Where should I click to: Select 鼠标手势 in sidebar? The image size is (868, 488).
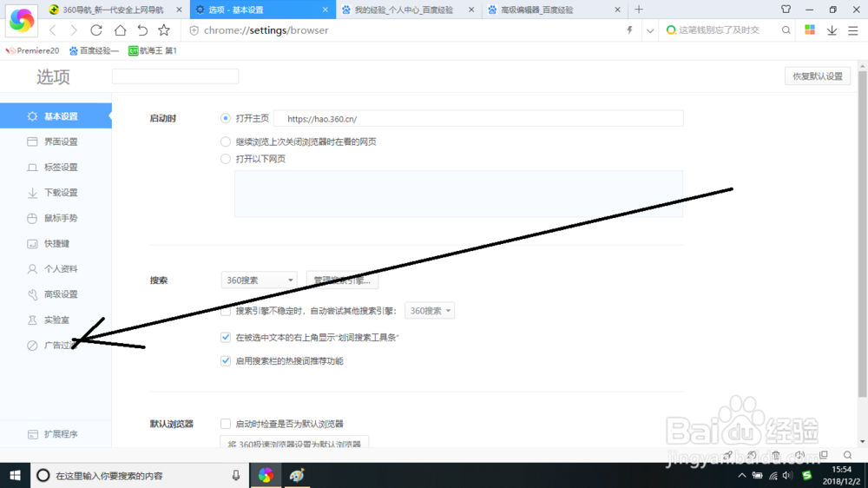(x=56, y=218)
